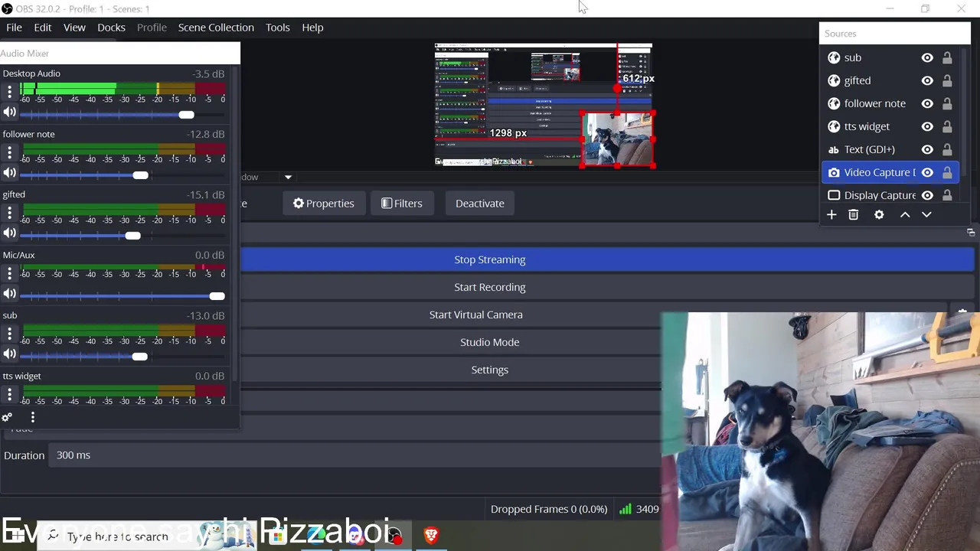The width and height of the screenshot is (980, 551).
Task: Click Start Virtual Camera
Action: [476, 315]
